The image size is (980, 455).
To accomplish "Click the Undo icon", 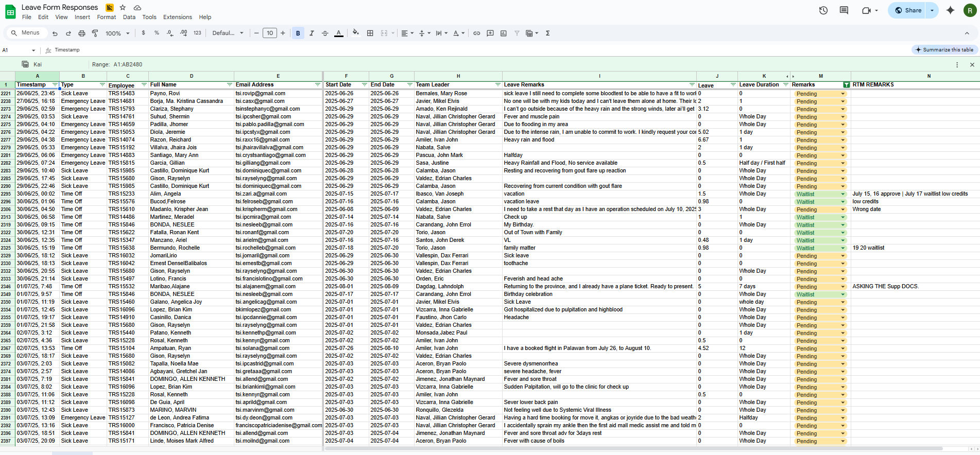I will [x=55, y=33].
